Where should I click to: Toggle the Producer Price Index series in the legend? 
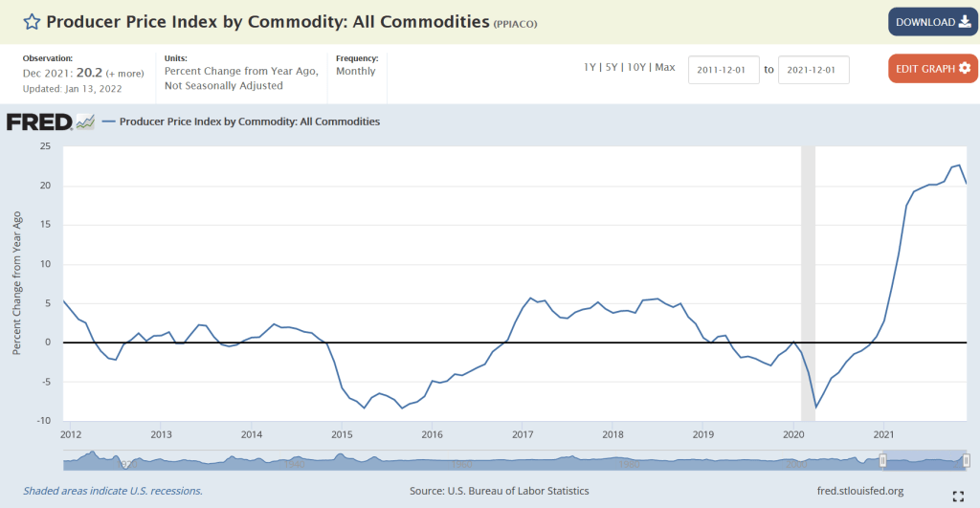[249, 122]
